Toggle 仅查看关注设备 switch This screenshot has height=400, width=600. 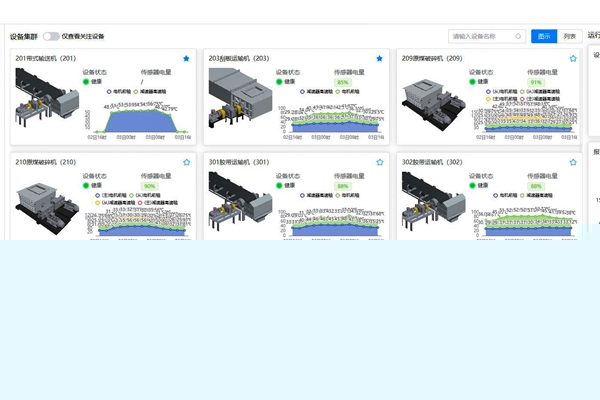coord(50,36)
